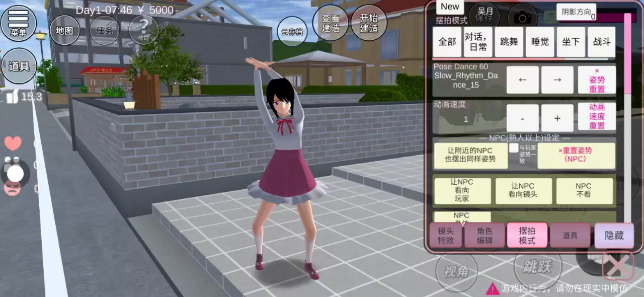The image size is (644, 297).
Task: Tap 让NPC看向镜头 button
Action: (x=524, y=191)
